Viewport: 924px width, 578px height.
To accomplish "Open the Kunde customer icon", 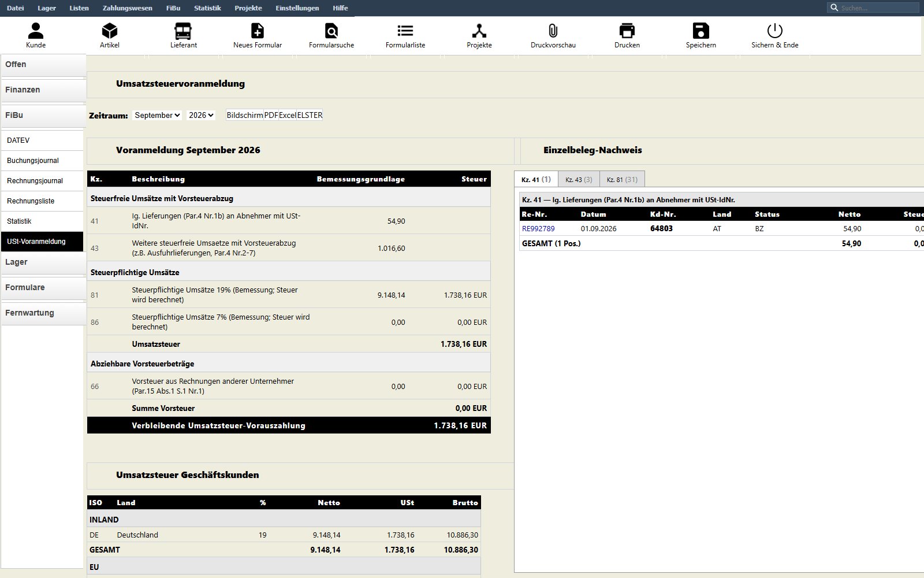I will [x=36, y=35].
